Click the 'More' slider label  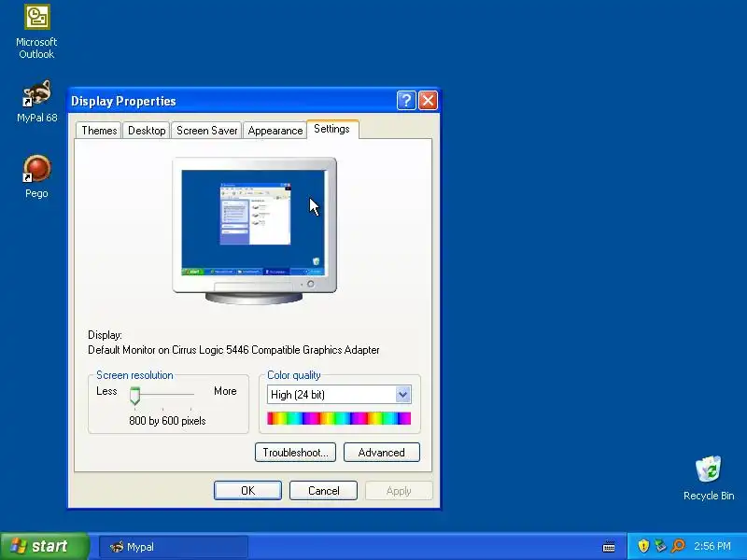click(225, 391)
